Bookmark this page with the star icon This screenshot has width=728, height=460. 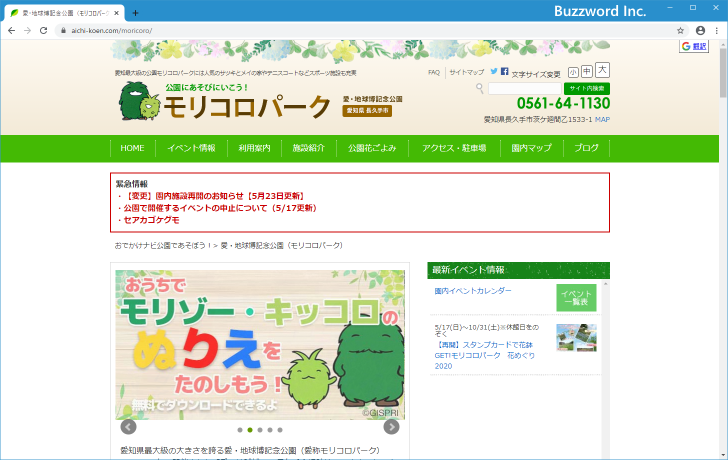coord(680,31)
